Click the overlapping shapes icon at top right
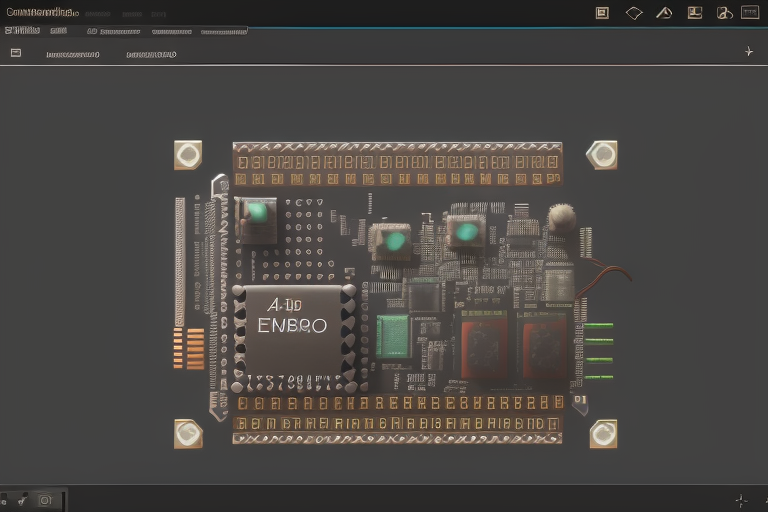This screenshot has height=512, width=768. point(725,13)
